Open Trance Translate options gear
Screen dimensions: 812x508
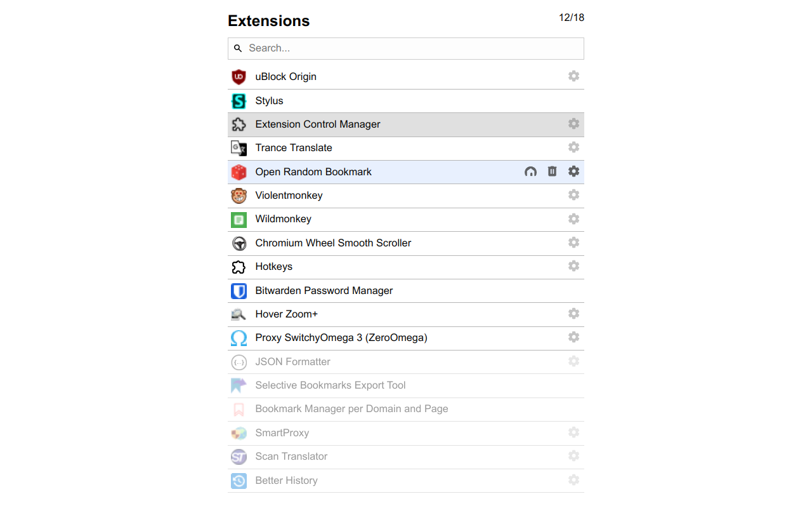573,147
